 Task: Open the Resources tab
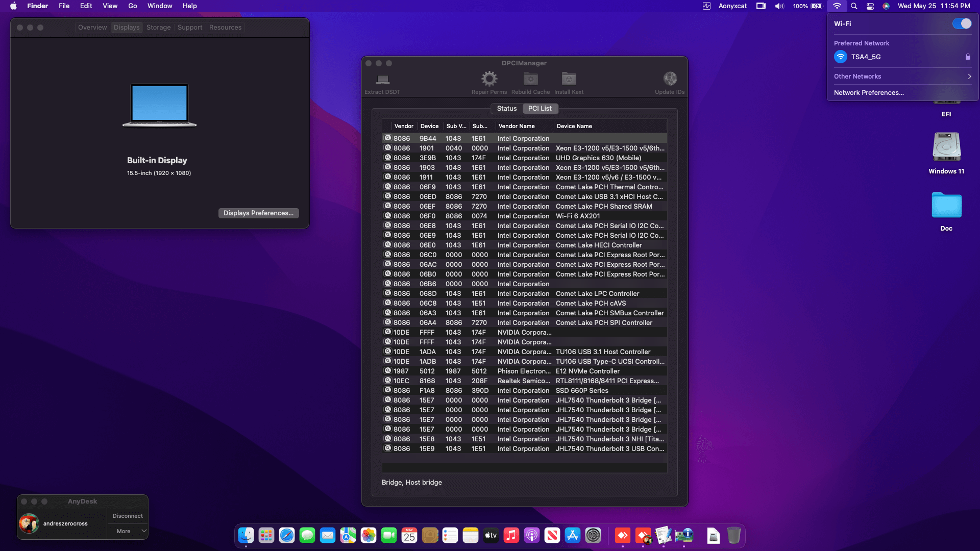(x=225, y=28)
